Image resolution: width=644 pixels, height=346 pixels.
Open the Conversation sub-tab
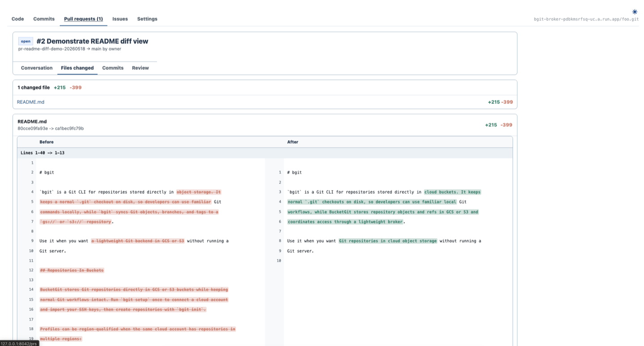(x=37, y=68)
